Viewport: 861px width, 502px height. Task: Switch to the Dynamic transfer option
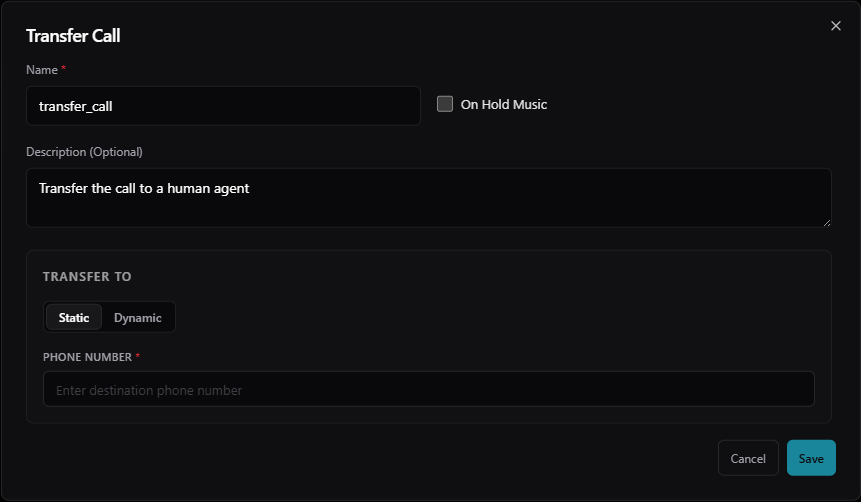138,318
